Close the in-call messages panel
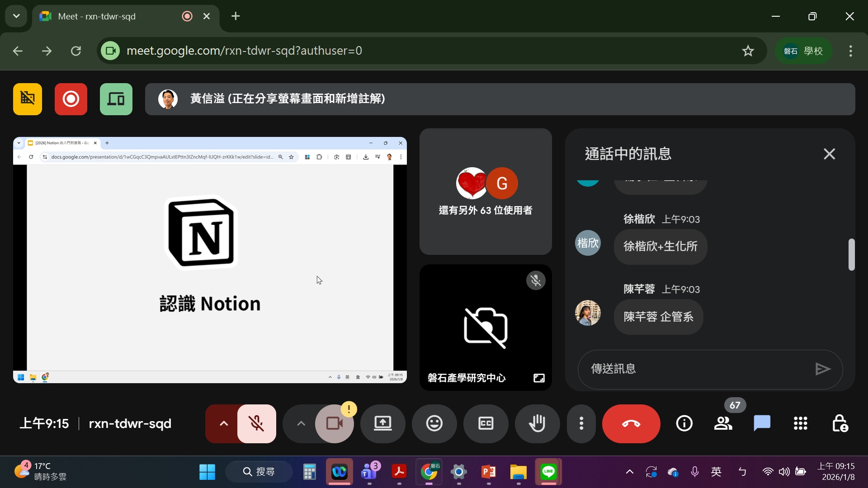 (829, 154)
